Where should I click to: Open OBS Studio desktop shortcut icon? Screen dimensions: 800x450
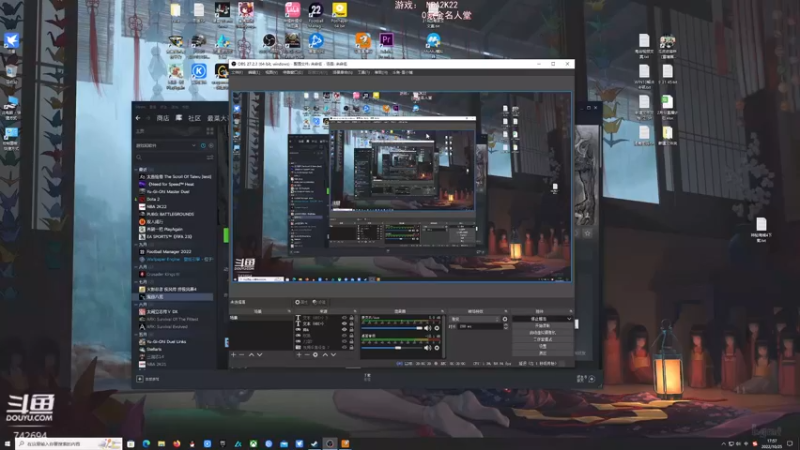coord(269,40)
